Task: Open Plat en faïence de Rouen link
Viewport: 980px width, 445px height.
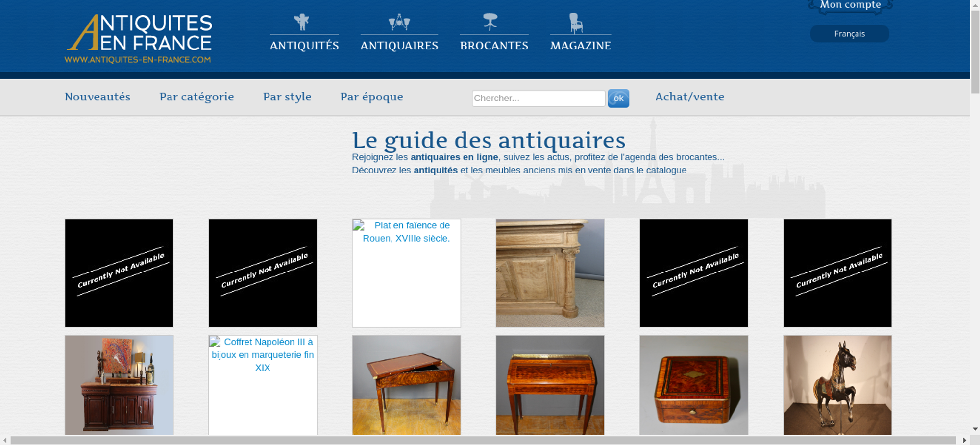Action: click(x=406, y=232)
